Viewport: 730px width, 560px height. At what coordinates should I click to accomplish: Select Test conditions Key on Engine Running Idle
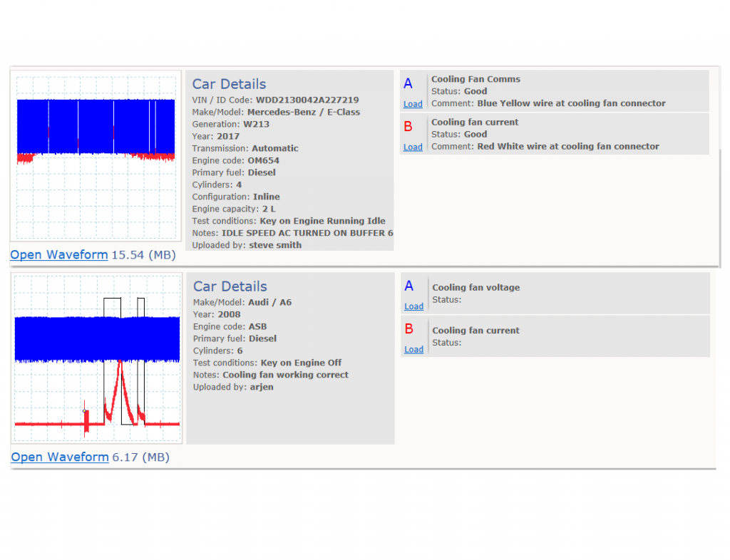pos(289,221)
